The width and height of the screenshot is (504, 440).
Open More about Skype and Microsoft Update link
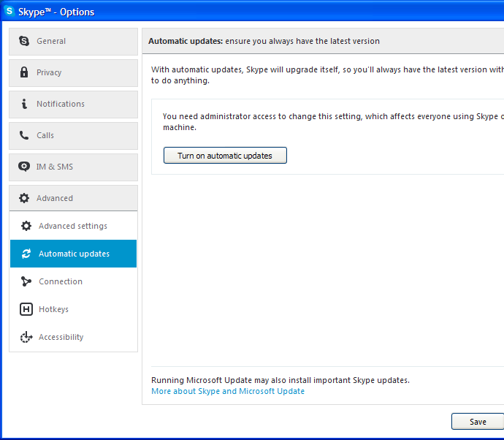[x=228, y=391]
